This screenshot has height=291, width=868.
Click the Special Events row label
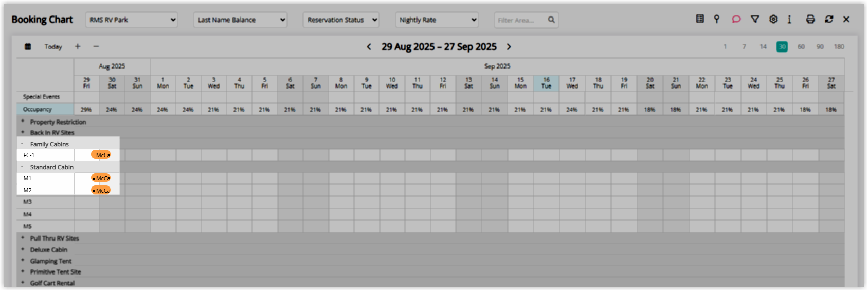(45, 97)
